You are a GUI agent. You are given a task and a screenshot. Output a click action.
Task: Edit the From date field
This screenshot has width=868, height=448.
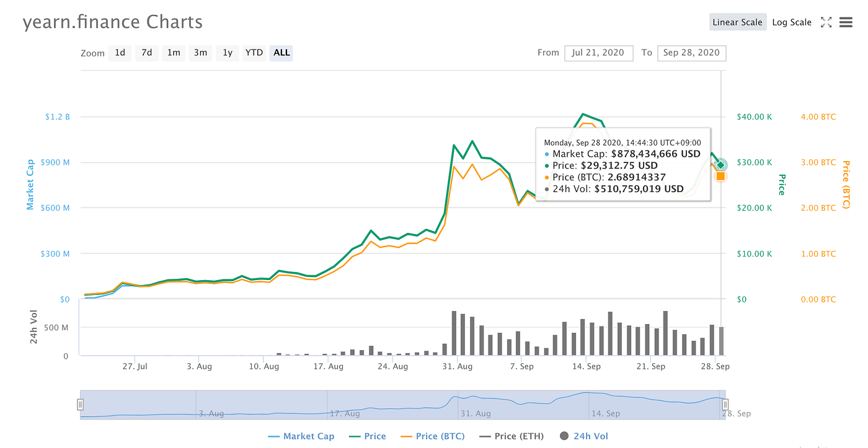point(599,53)
